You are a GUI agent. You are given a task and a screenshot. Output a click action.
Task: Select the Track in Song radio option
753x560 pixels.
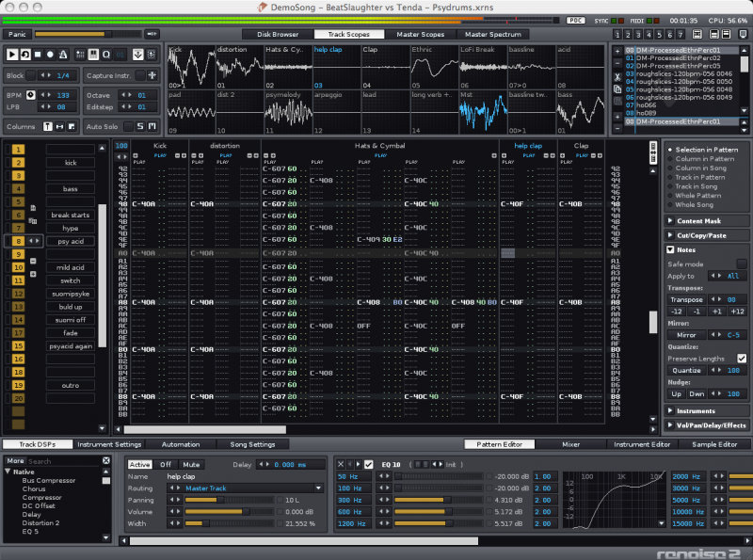[693, 186]
